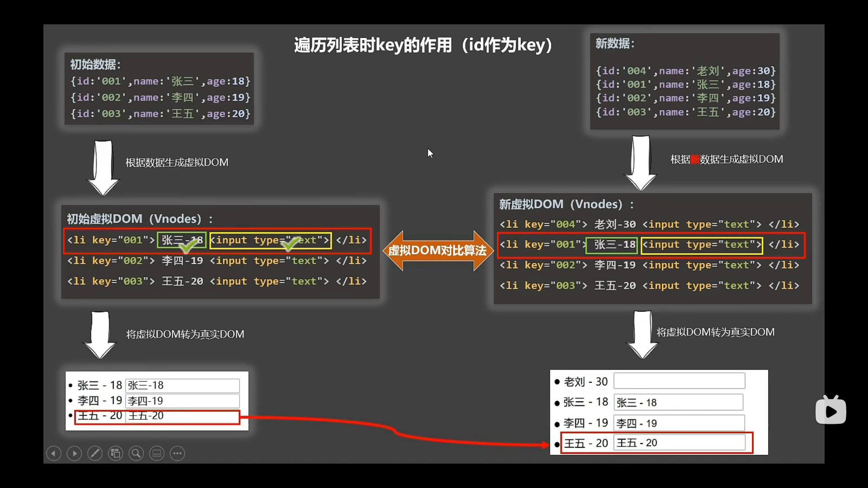Open the presenter notes panel icon
The image size is (868, 488).
(x=157, y=453)
